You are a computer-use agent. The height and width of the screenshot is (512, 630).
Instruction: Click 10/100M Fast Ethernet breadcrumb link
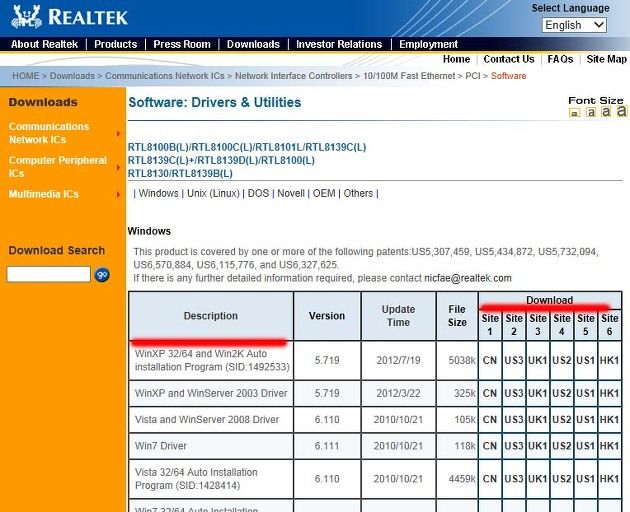(x=409, y=76)
